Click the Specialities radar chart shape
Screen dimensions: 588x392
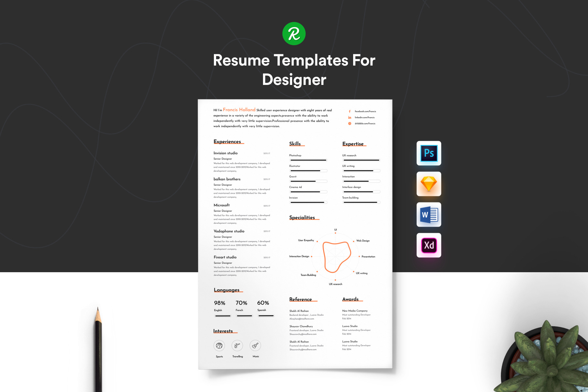click(336, 257)
